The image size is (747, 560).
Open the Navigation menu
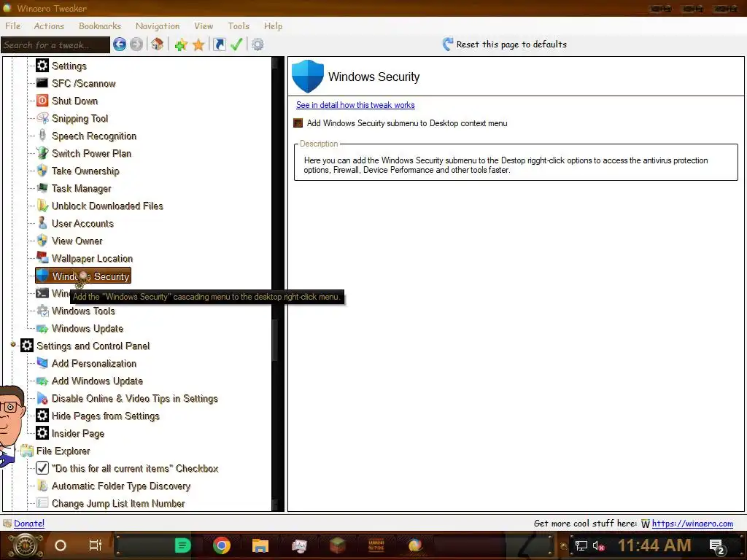158,26
